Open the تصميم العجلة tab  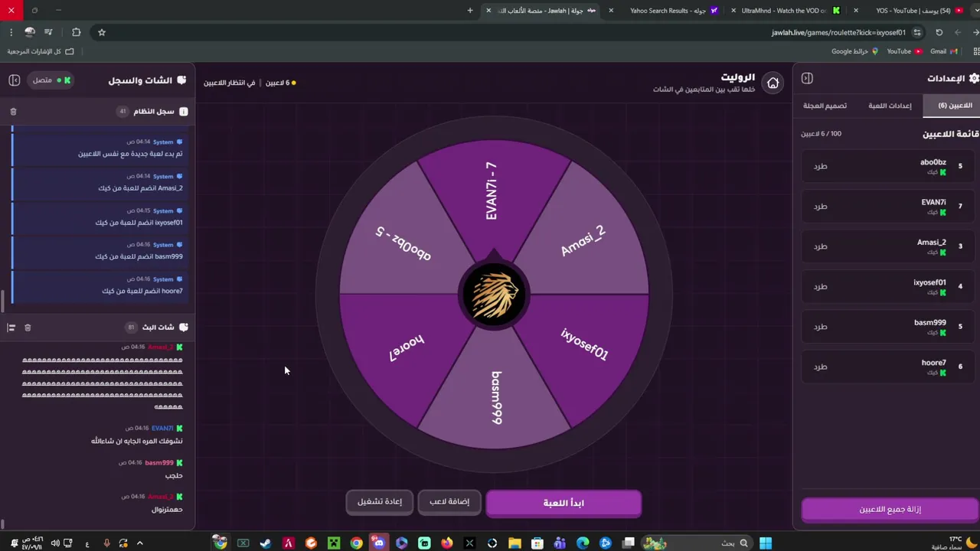[825, 106]
